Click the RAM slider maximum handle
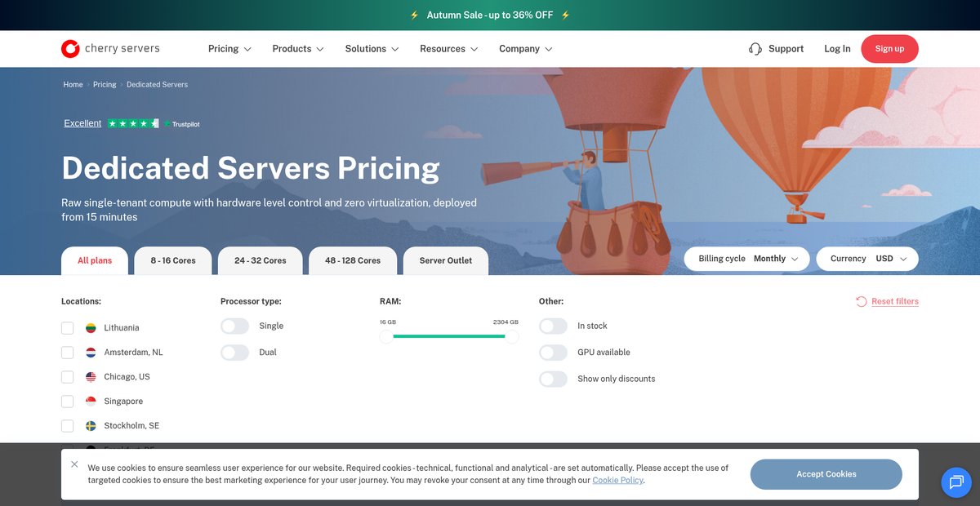The image size is (980, 506). (512, 336)
